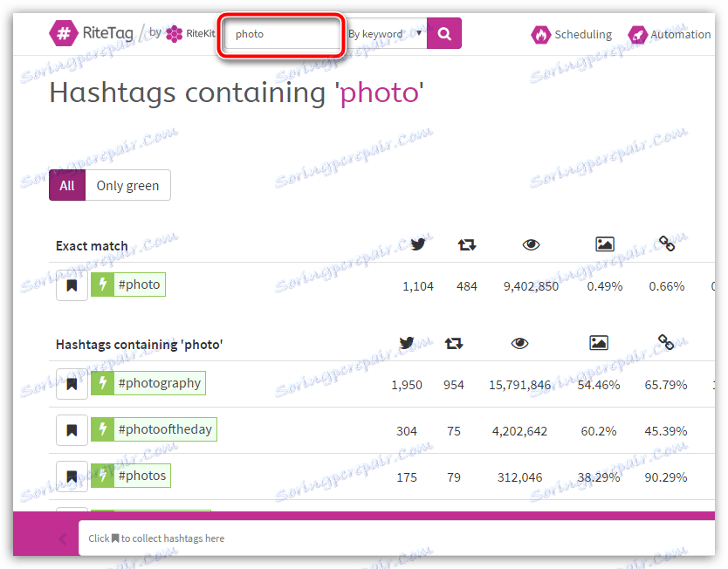Bookmark the #photos hashtag
This screenshot has width=728, height=569.
coord(72,476)
